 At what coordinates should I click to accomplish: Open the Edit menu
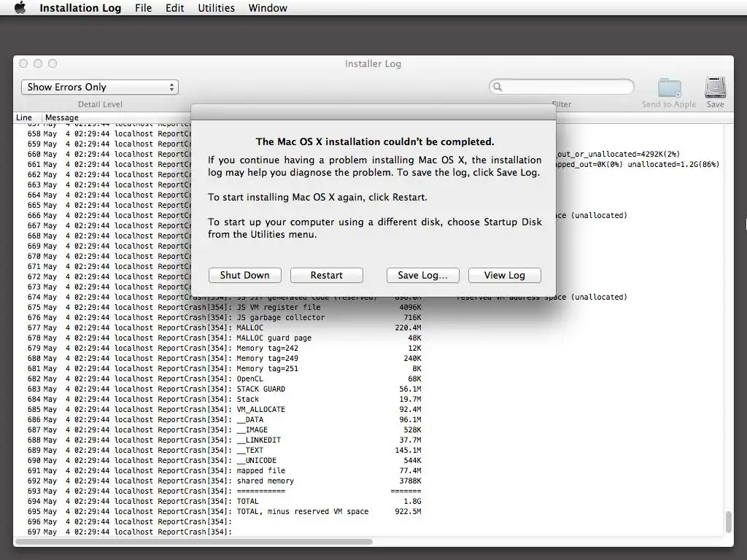pos(174,8)
